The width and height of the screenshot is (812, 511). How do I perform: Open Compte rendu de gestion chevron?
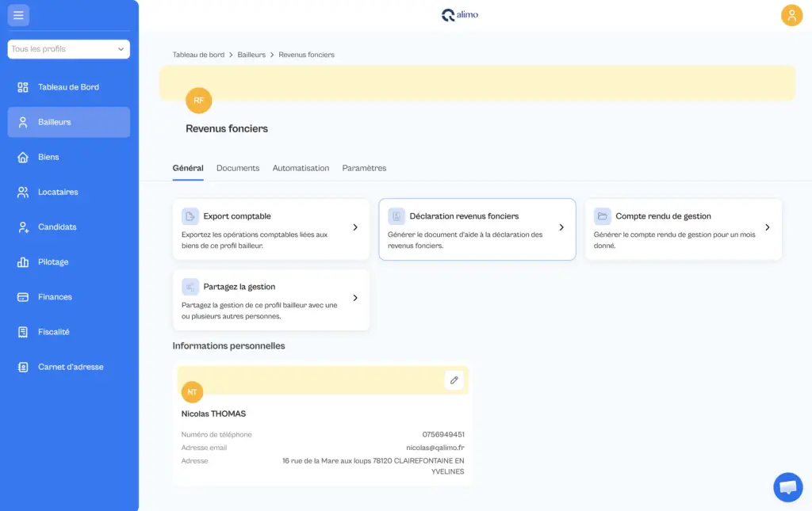768,227
